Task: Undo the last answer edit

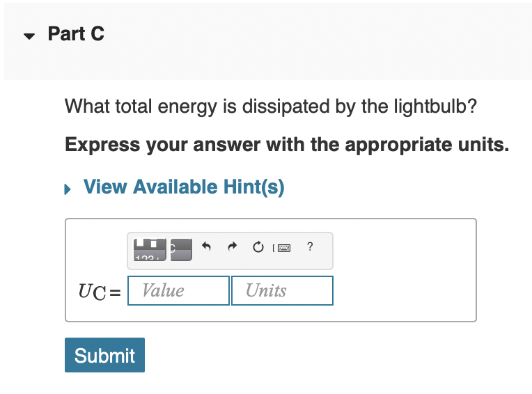Action: point(206,246)
